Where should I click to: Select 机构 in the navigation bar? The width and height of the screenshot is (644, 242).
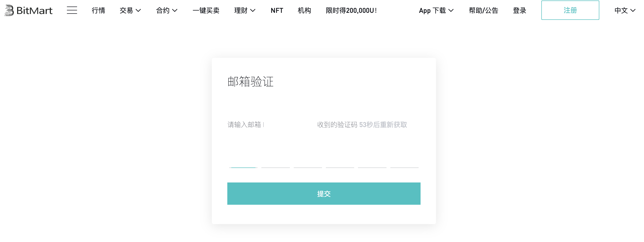point(304,10)
